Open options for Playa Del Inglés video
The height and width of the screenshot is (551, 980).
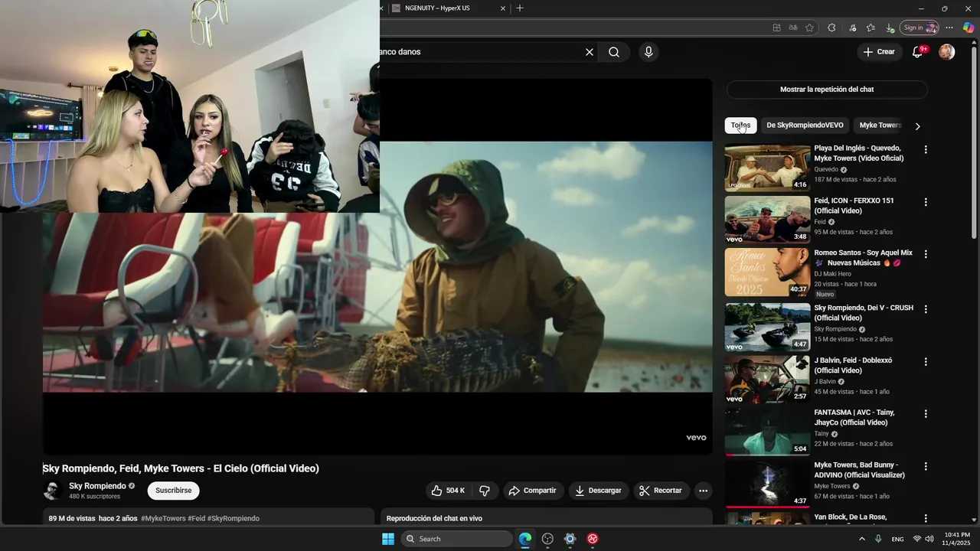[x=926, y=150]
